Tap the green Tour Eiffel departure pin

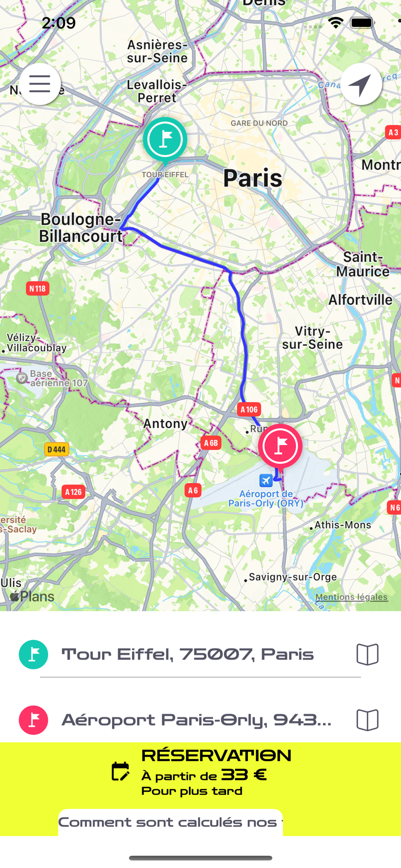(165, 140)
